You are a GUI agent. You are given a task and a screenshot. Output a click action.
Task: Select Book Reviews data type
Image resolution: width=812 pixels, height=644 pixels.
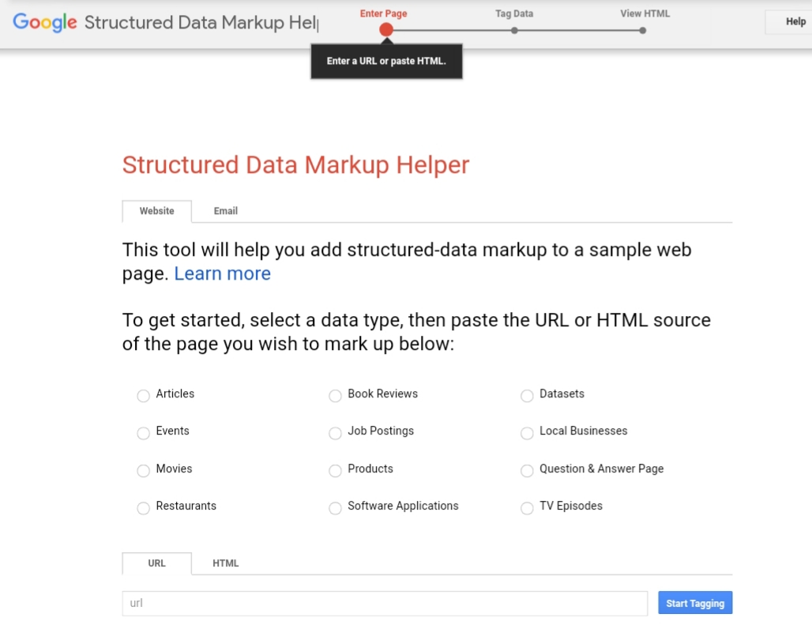pos(335,395)
